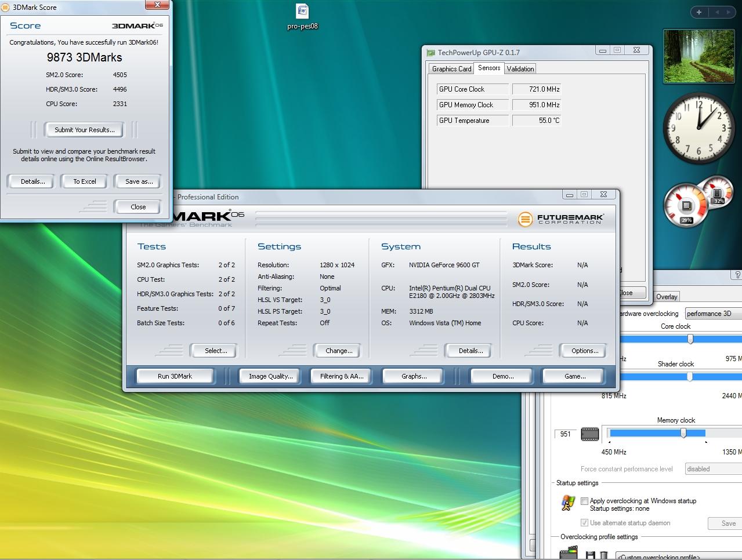Enable Apply overclocking at Windows startup
The height and width of the screenshot is (560, 742).
pos(584,501)
